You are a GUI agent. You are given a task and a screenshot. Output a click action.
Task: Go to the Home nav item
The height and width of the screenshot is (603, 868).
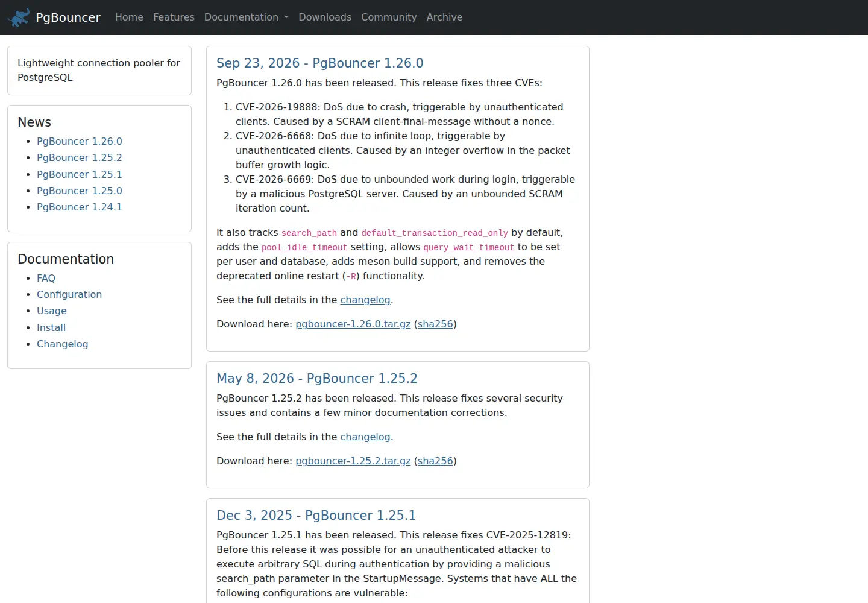(129, 17)
